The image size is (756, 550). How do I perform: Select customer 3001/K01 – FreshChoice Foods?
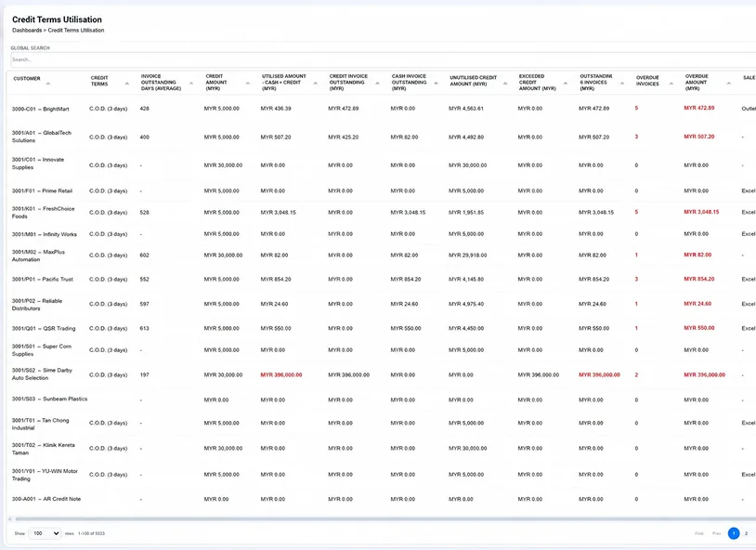(x=44, y=212)
